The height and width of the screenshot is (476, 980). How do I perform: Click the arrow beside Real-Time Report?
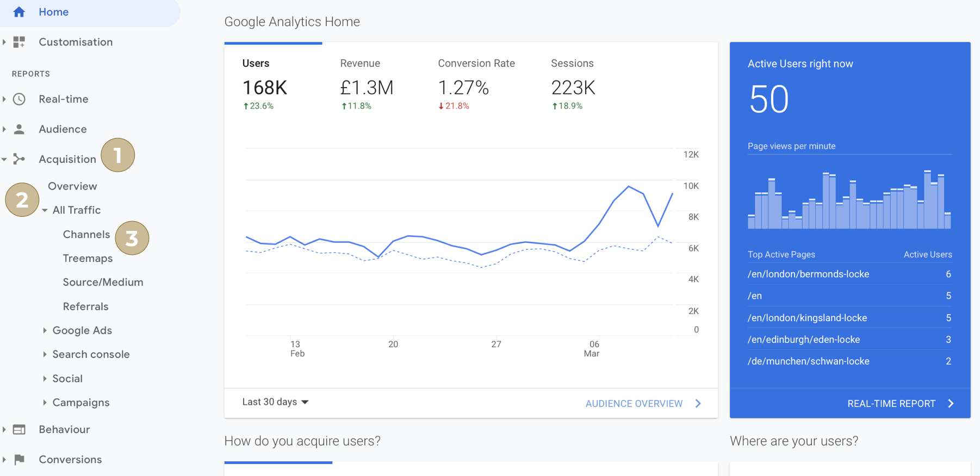951,403
